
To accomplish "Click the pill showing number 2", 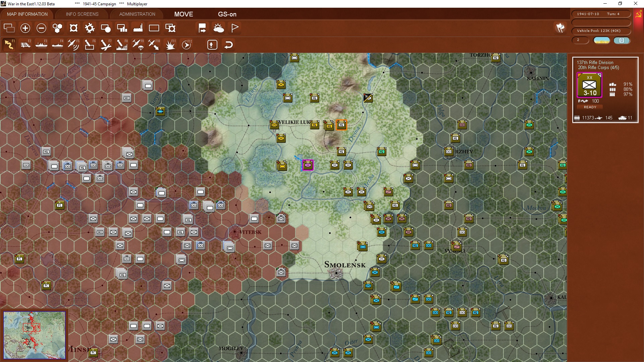I will [580, 40].
